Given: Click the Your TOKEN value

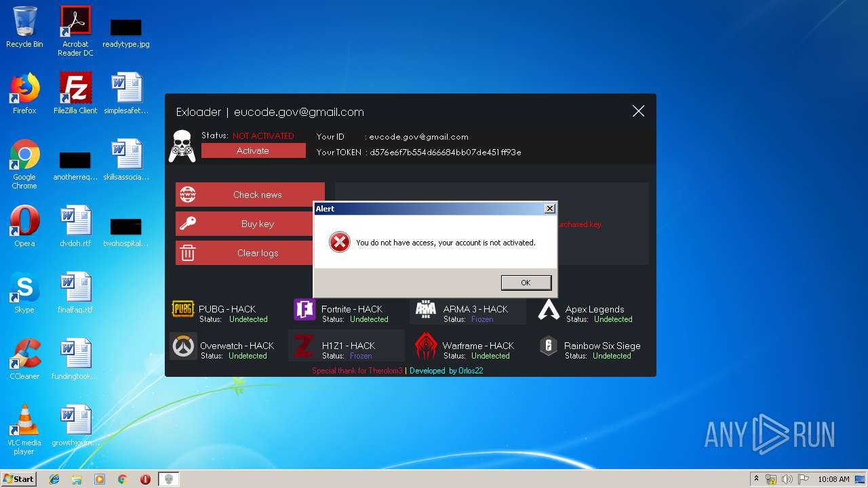Looking at the screenshot, I should coord(446,152).
